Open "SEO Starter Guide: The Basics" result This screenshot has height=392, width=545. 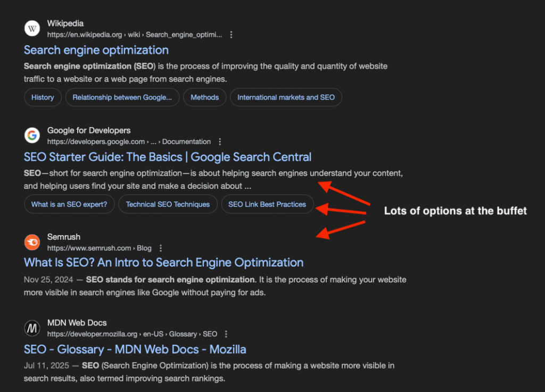point(168,157)
